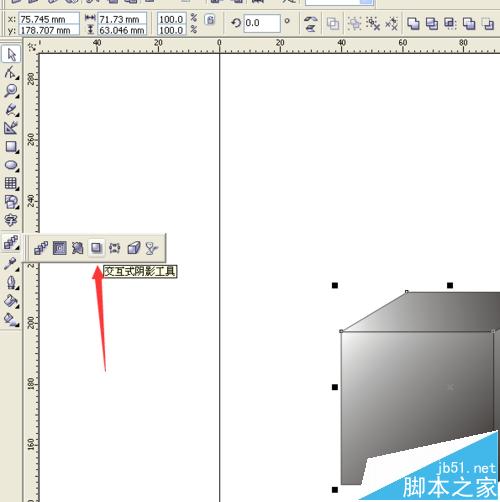Image resolution: width=500 pixels, height=502 pixels.
Task: Click the lower scale factor 100.0 field
Action: pyautogui.click(x=171, y=30)
